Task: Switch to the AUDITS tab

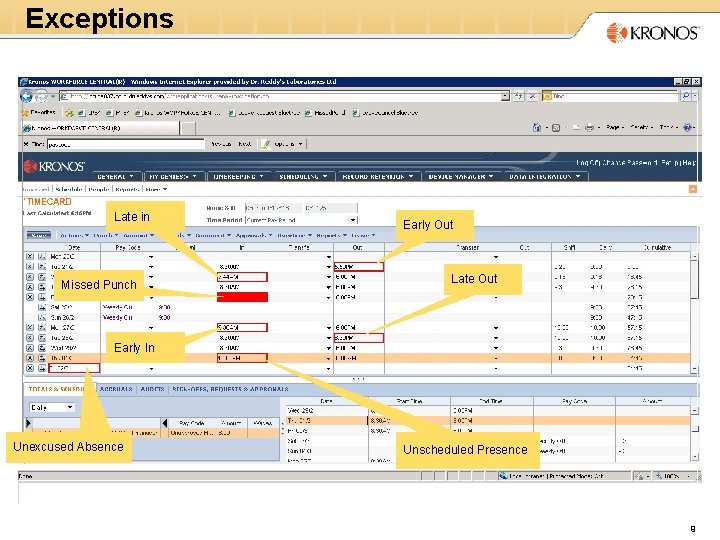Action: click(152, 389)
